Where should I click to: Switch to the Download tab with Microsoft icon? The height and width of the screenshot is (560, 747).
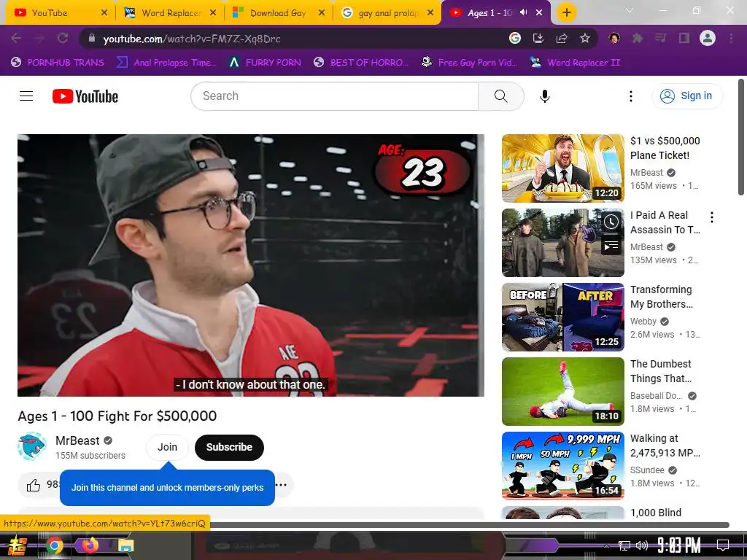coord(278,13)
